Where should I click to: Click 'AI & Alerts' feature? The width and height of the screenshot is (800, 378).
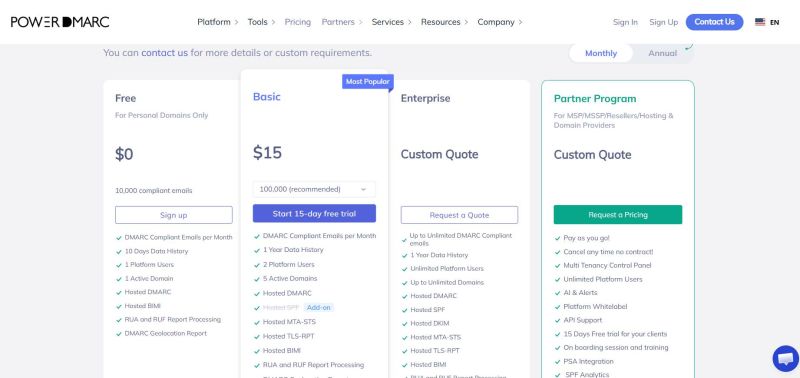click(x=580, y=293)
